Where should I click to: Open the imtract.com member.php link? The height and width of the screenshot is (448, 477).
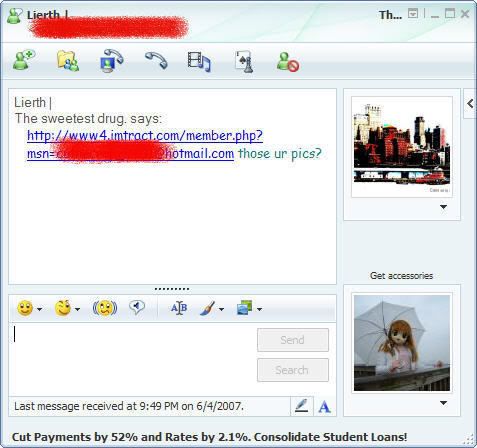point(145,144)
